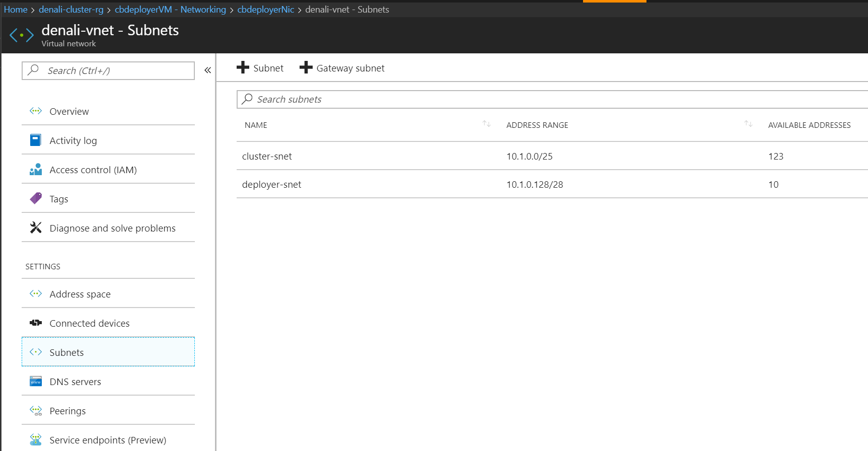Click address range 10.1.0.0/25
The image size is (868, 451).
(530, 156)
